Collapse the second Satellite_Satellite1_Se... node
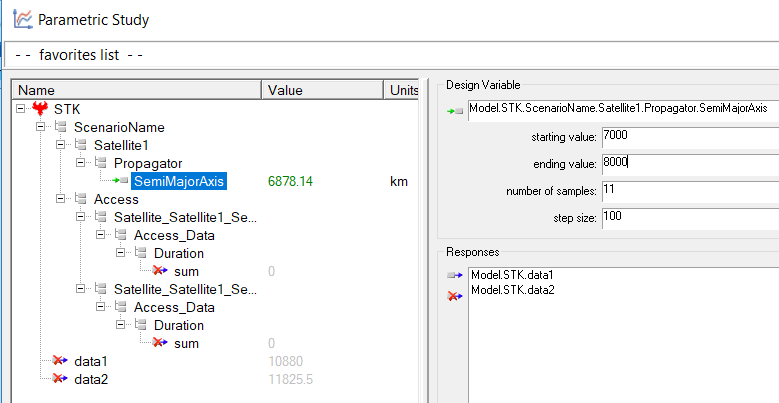779x403 pixels. click(81, 289)
